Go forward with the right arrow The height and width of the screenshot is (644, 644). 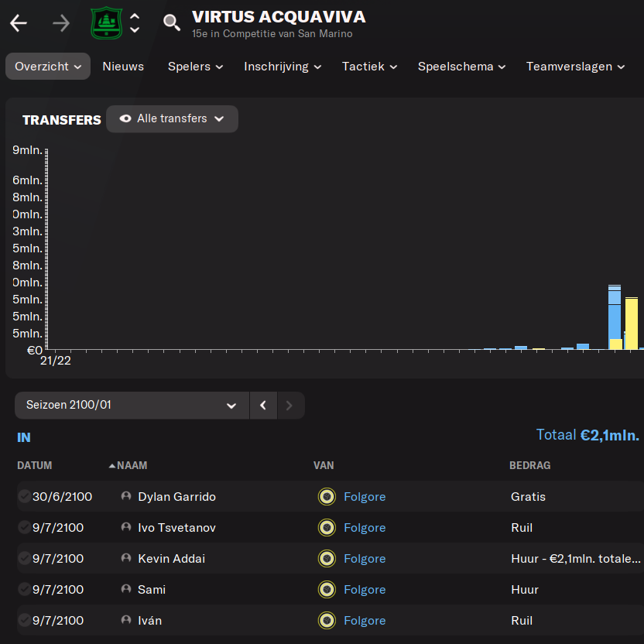(x=61, y=23)
